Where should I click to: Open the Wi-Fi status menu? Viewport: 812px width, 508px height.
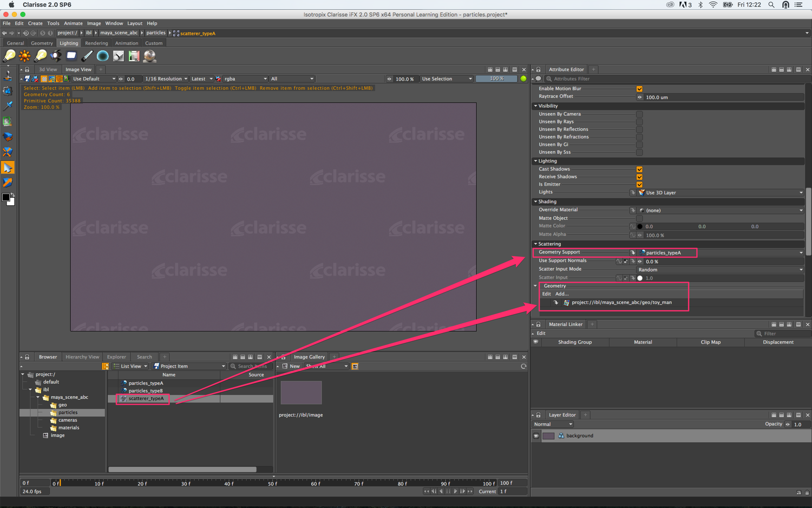(713, 5)
